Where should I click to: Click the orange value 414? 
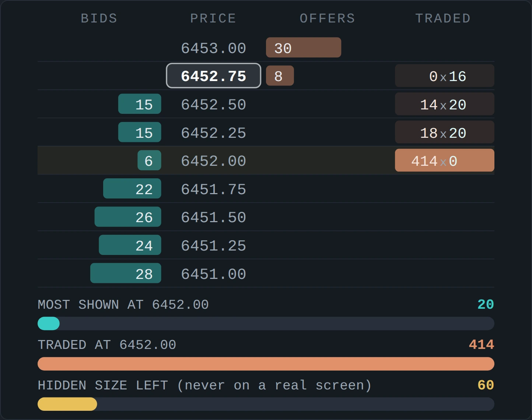[x=481, y=345]
